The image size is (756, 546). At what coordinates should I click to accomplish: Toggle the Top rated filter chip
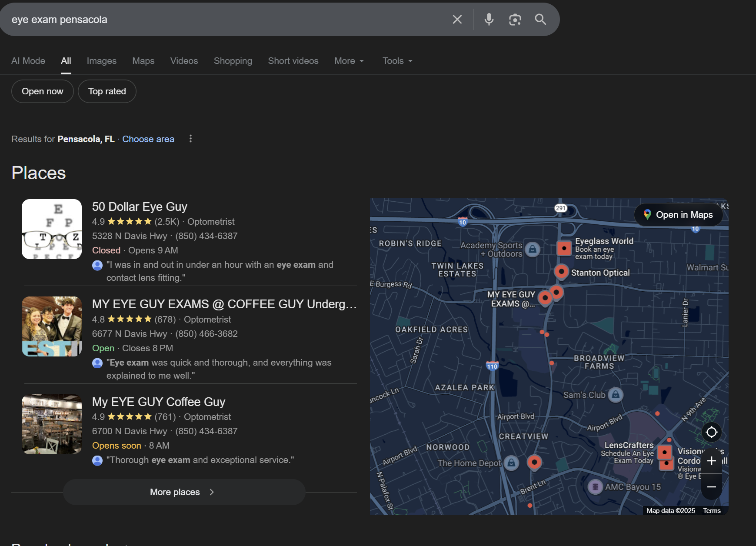pos(107,91)
